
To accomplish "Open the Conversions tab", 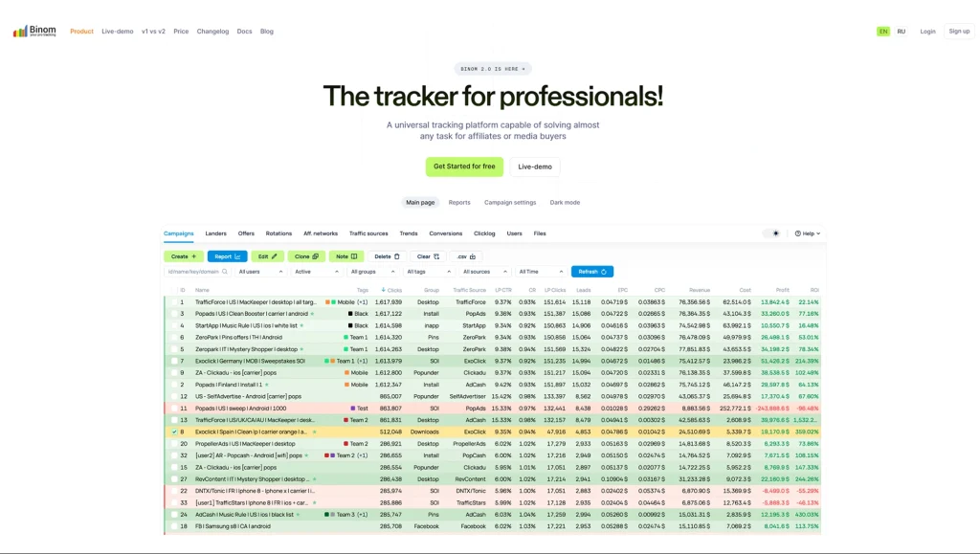I will click(446, 233).
